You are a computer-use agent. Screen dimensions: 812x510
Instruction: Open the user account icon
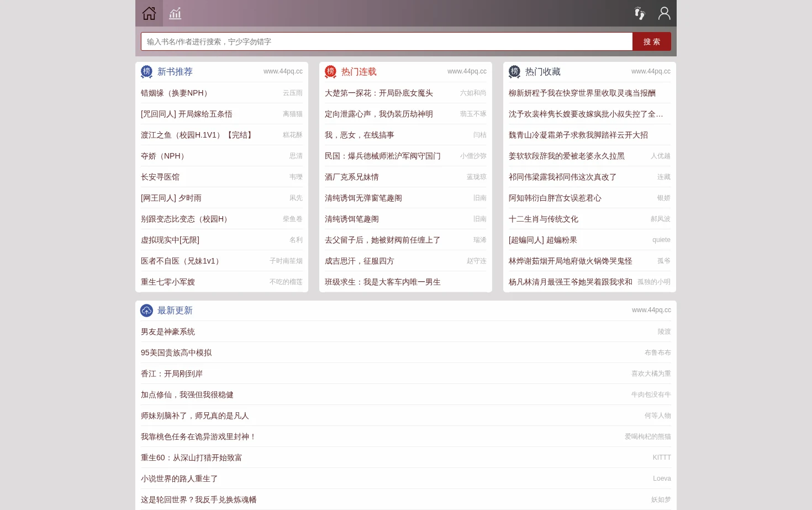pyautogui.click(x=665, y=13)
